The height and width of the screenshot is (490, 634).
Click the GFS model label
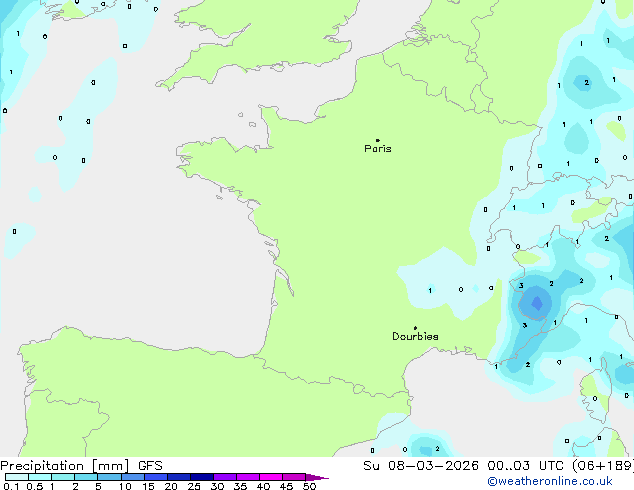(150, 466)
